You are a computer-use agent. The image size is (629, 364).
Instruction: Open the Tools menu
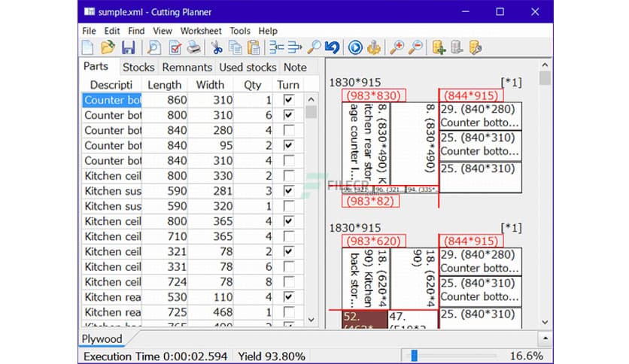240,31
